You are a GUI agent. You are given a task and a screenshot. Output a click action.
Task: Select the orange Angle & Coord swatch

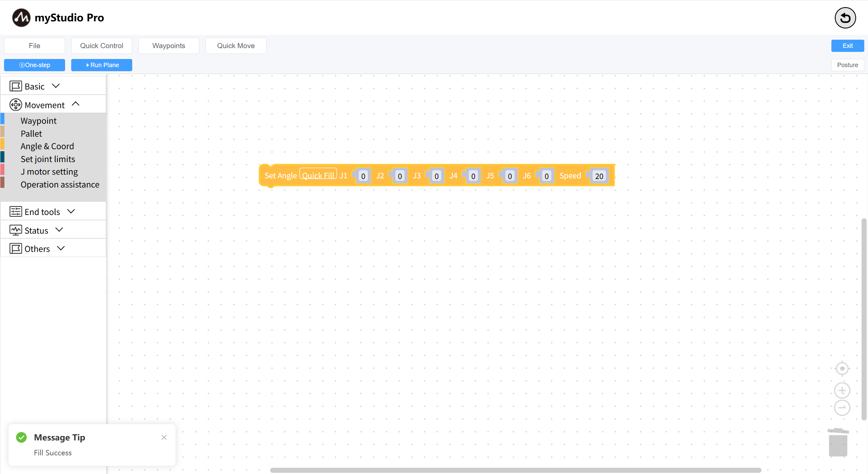[x=3, y=144]
